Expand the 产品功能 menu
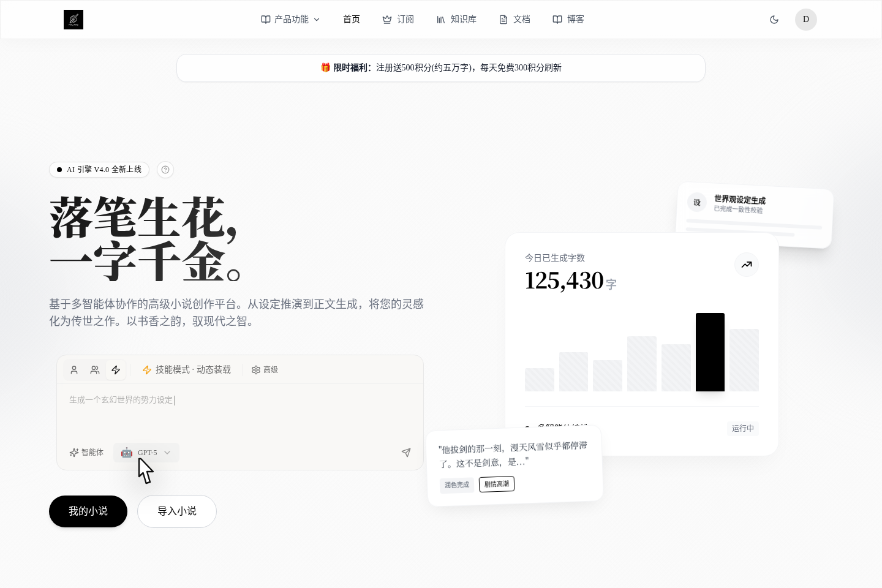882x588 pixels. 290,19
